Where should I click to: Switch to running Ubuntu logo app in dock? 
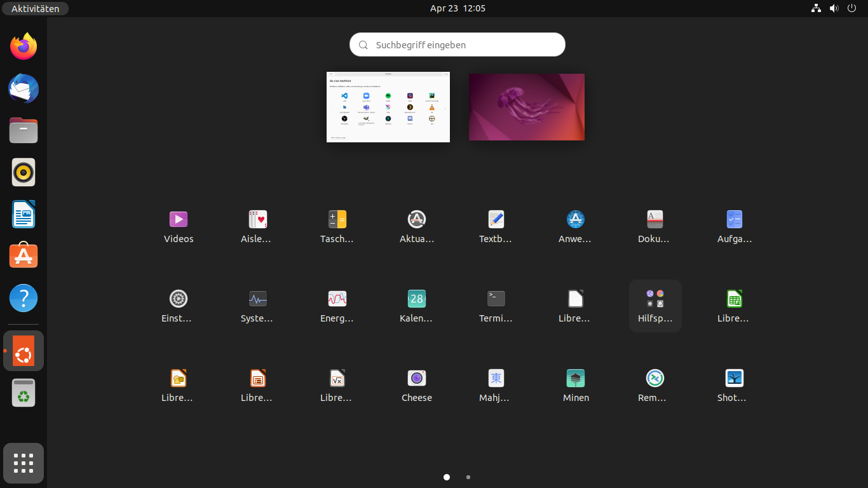point(24,351)
